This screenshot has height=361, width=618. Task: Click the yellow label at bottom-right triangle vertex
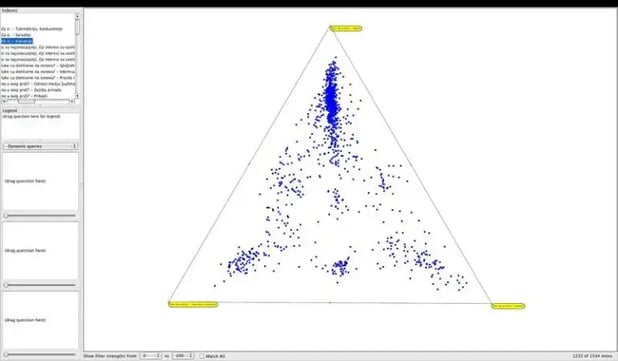coord(508,306)
